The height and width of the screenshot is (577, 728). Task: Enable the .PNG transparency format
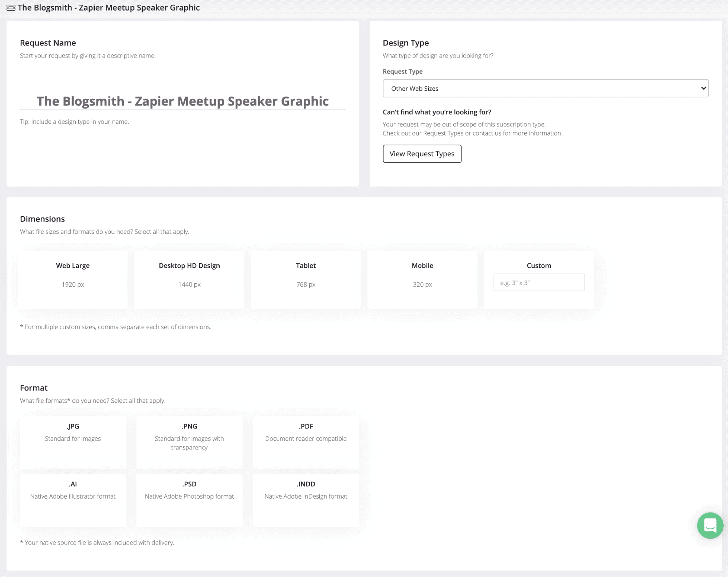(189, 442)
